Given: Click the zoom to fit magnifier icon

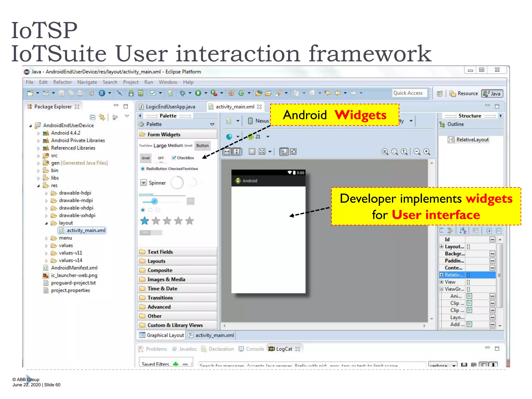Looking at the screenshot, I should pos(395,152).
